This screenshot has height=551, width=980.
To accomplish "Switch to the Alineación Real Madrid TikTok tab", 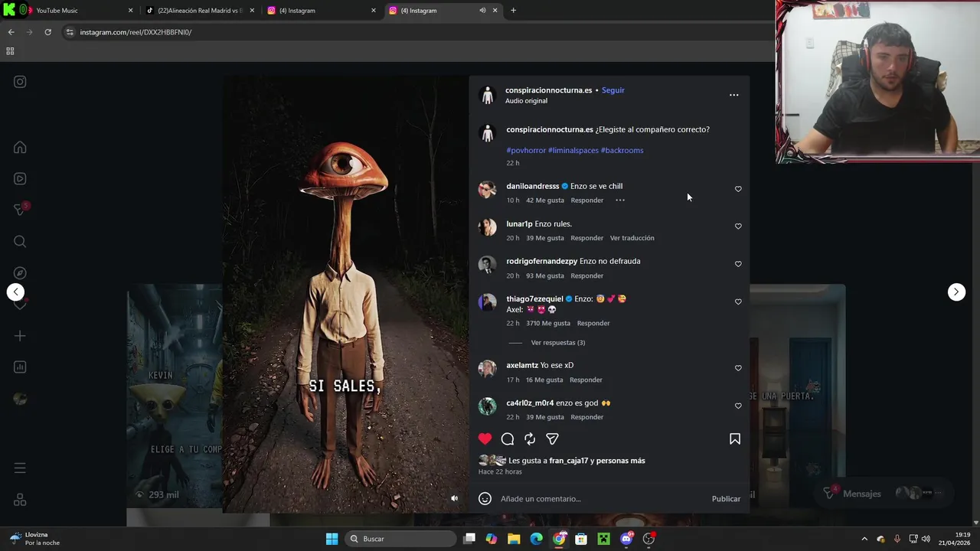I will [199, 11].
